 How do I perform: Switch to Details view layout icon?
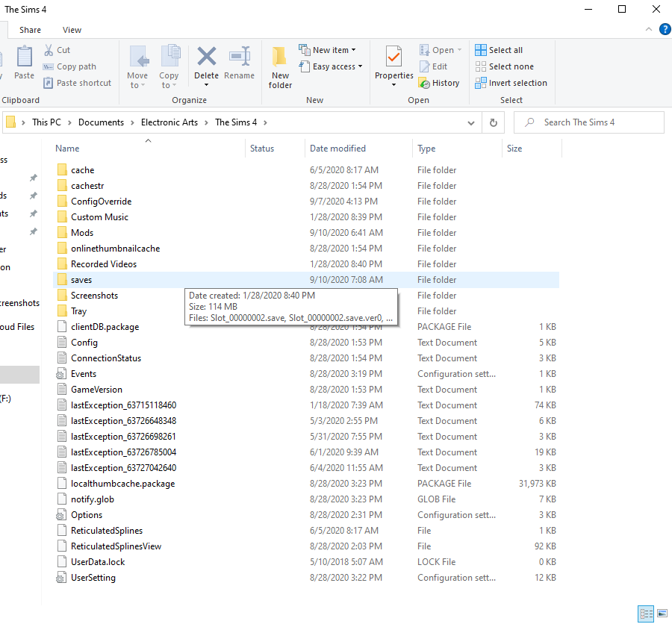click(646, 614)
